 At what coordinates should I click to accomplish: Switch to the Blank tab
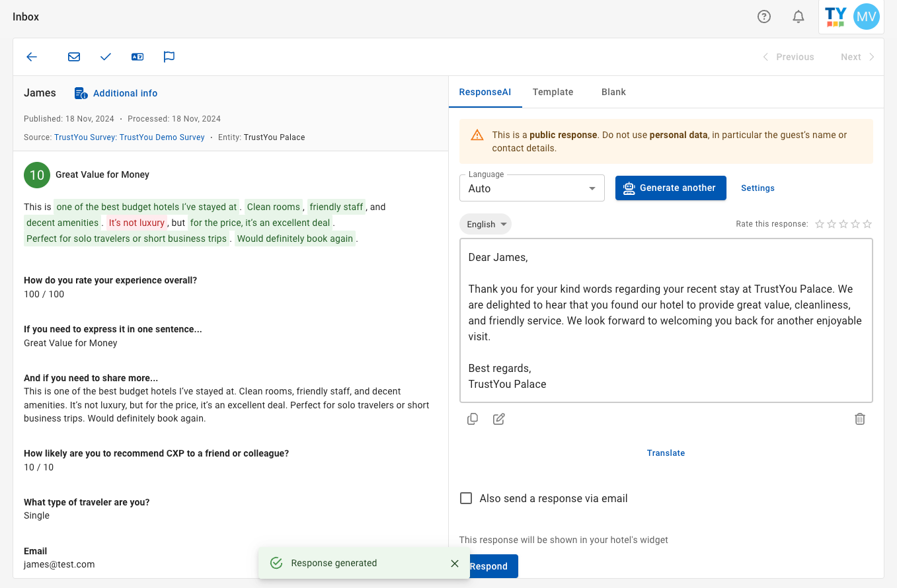pyautogui.click(x=613, y=92)
